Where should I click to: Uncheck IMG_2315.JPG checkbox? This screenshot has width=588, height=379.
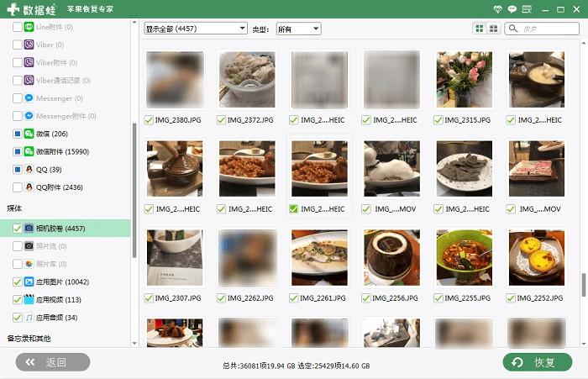pyautogui.click(x=438, y=120)
